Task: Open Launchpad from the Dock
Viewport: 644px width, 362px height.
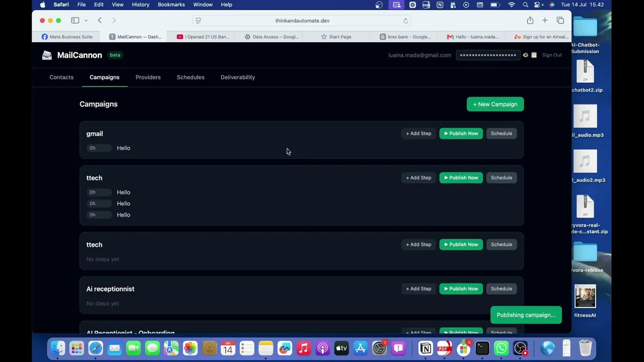Action: click(76, 348)
